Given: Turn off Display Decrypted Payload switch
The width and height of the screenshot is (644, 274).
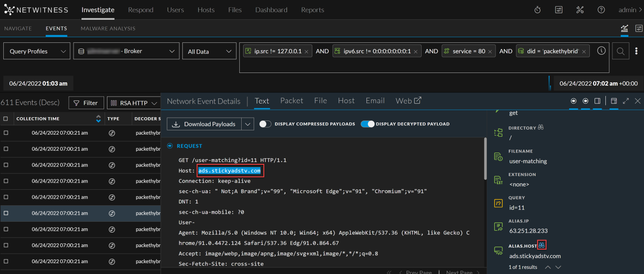Looking at the screenshot, I should [x=367, y=124].
